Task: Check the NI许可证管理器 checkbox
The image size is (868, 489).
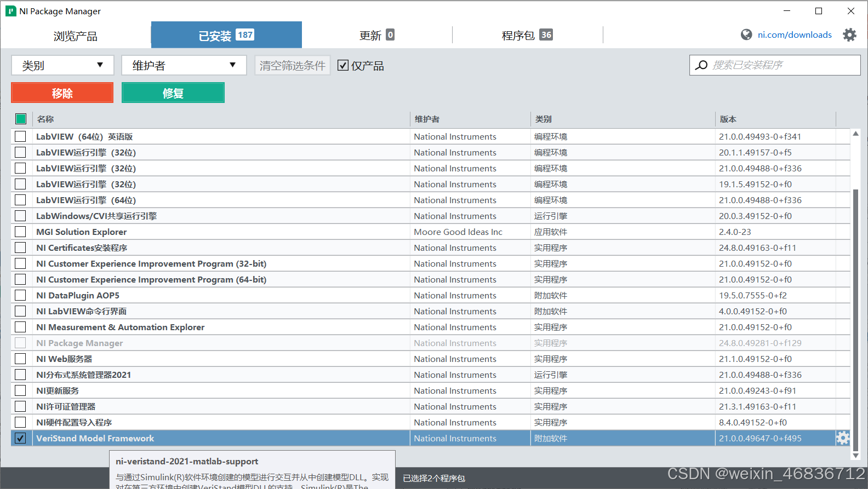Action: 20,406
